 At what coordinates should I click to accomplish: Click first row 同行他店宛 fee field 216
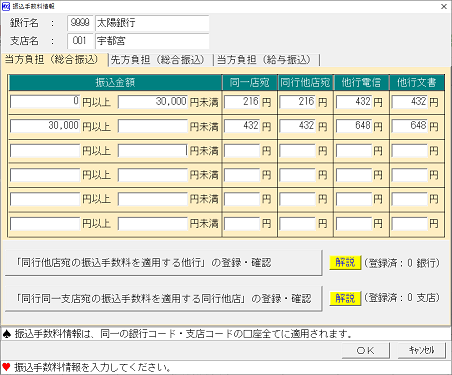coord(298,102)
